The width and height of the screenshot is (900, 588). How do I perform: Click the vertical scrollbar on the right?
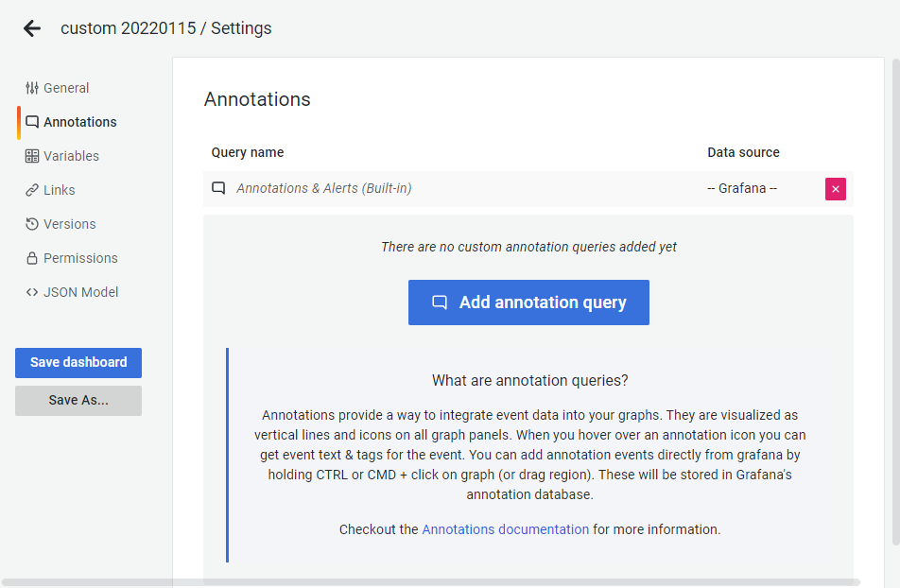click(x=892, y=284)
